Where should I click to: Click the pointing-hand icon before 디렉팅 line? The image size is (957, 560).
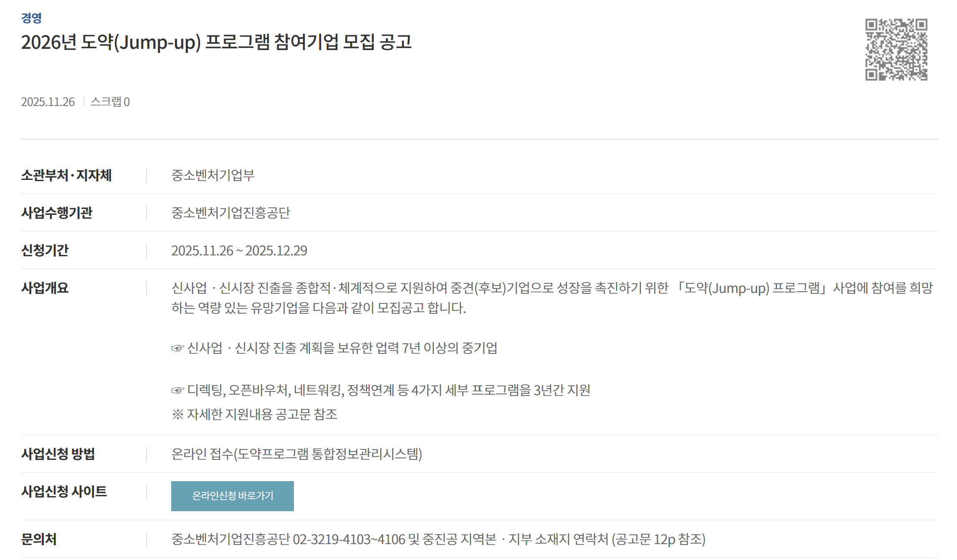tap(177, 391)
